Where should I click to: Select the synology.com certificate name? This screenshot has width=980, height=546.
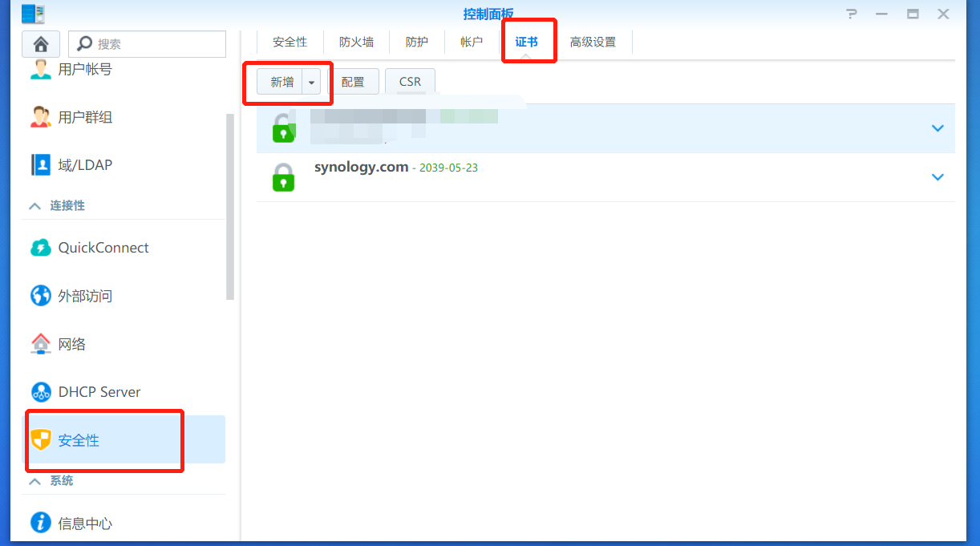362,168
